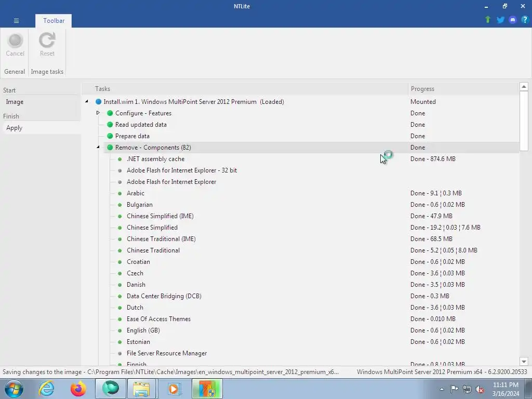Click 'Done - 68.5 MB' progress text
The height and width of the screenshot is (399, 532).
431,239
